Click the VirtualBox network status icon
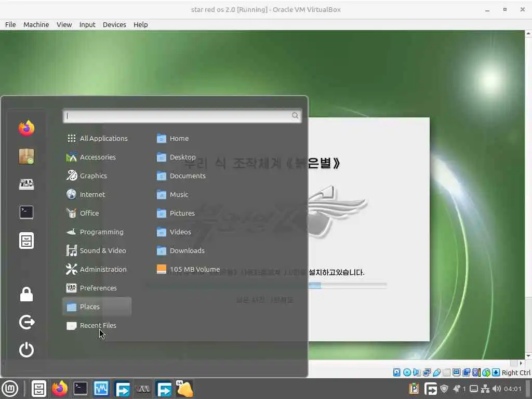This screenshot has height=399, width=532. pos(427,373)
